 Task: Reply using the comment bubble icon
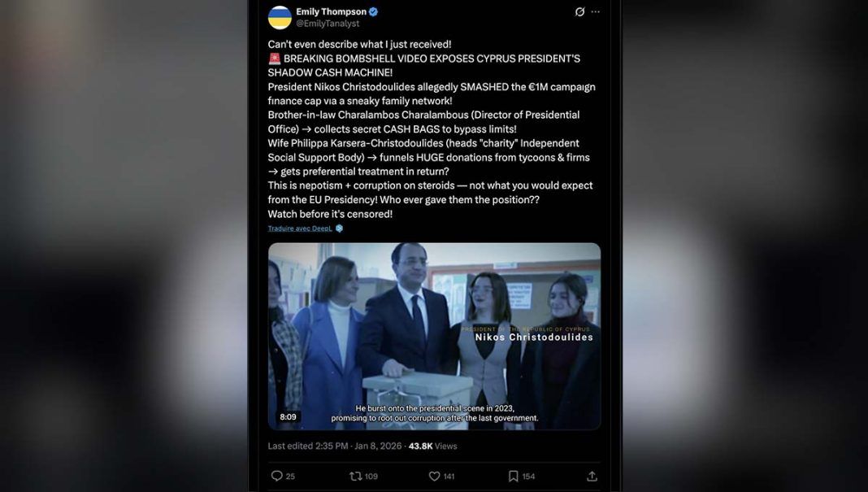click(x=277, y=476)
